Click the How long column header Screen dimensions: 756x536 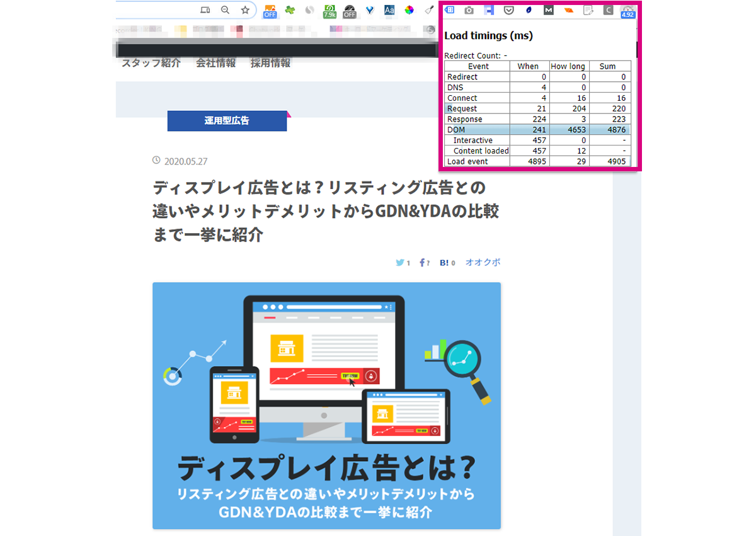pyautogui.click(x=569, y=66)
